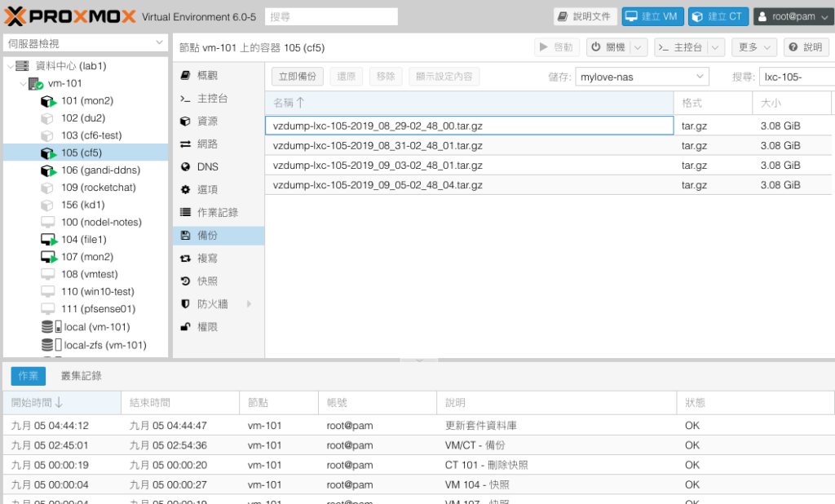Open 作業記錄 task history section

pyautogui.click(x=219, y=212)
